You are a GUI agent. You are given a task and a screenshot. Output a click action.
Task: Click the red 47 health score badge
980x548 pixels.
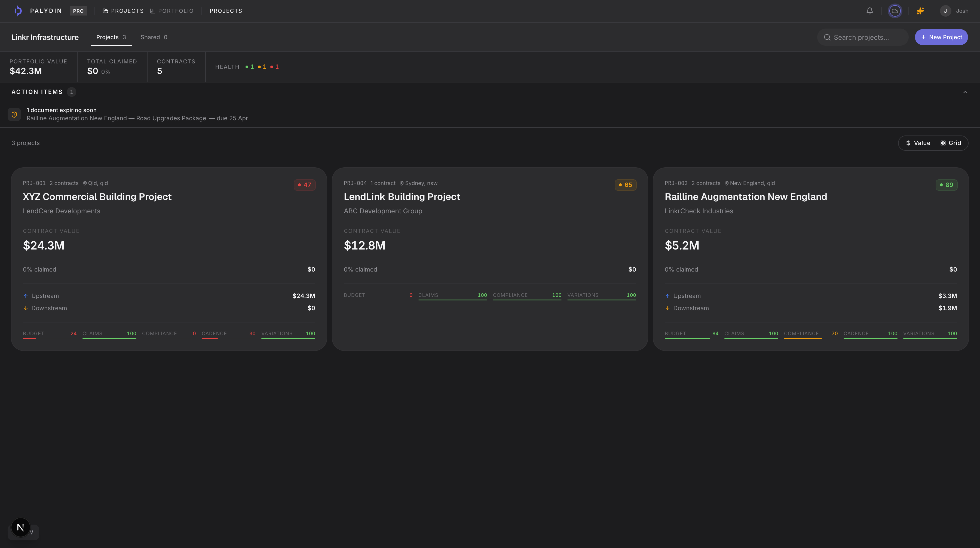[x=304, y=185]
